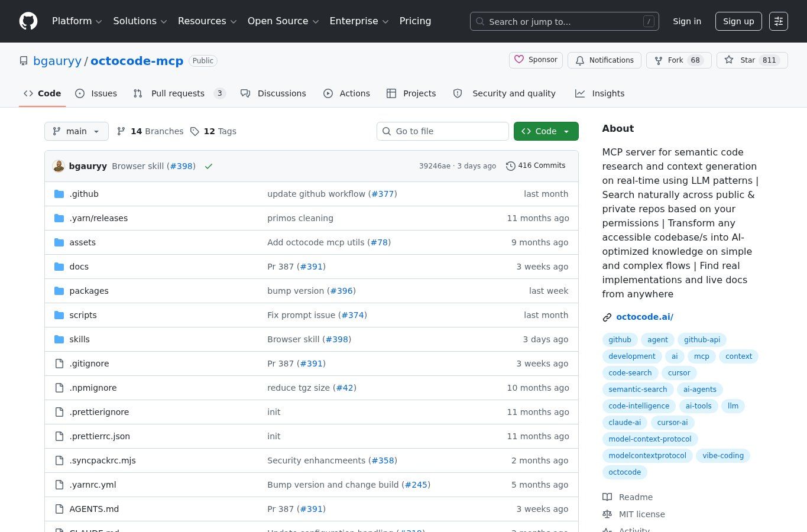Switch to the Actions tab
Image resolution: width=807 pixels, height=532 pixels.
346,93
